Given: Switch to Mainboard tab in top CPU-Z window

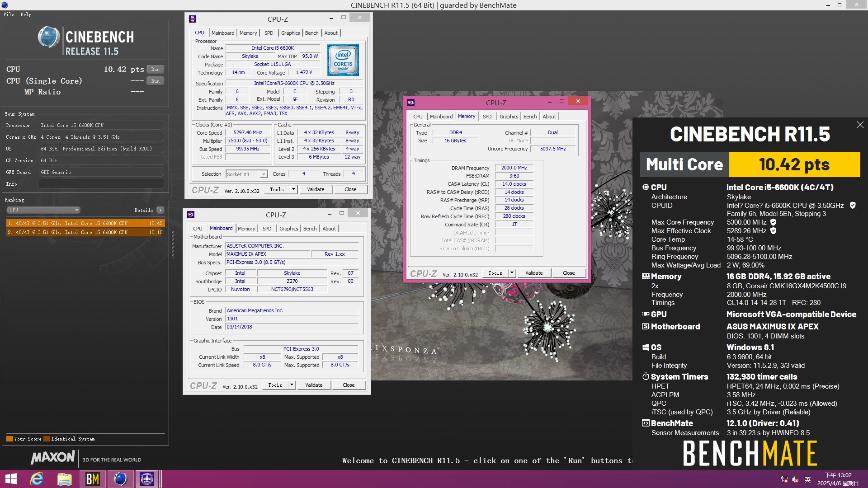Looking at the screenshot, I should [x=223, y=33].
